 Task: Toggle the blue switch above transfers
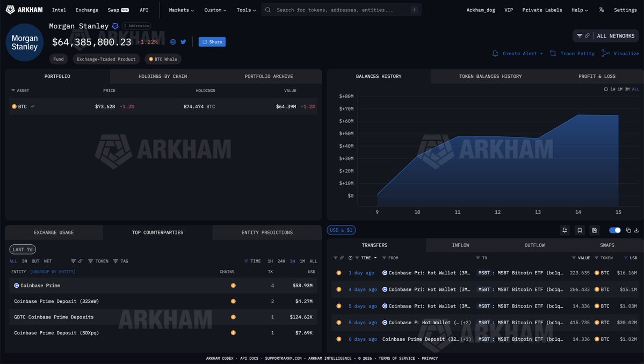(x=615, y=230)
